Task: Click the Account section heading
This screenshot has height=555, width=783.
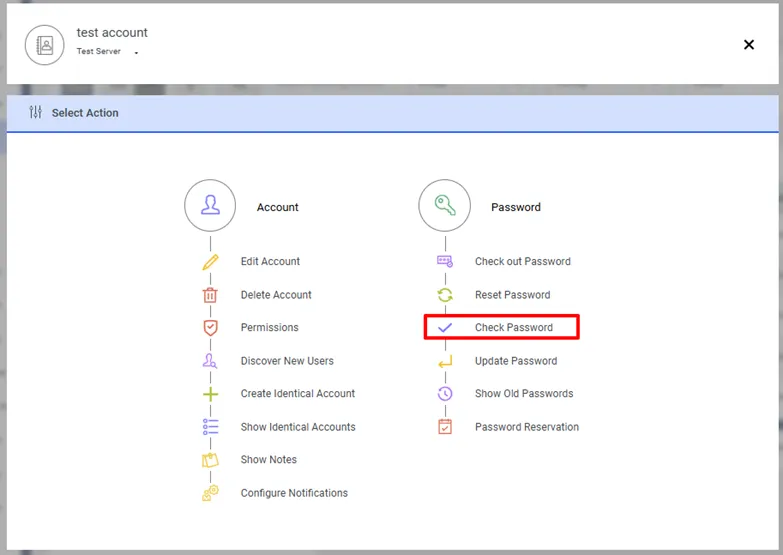Action: coord(278,207)
